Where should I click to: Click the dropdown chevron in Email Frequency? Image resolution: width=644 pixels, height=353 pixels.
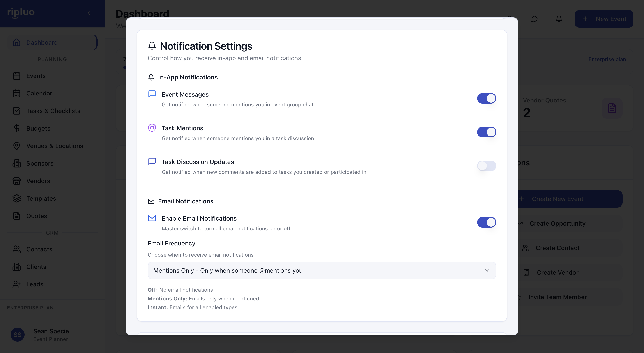[487, 270]
